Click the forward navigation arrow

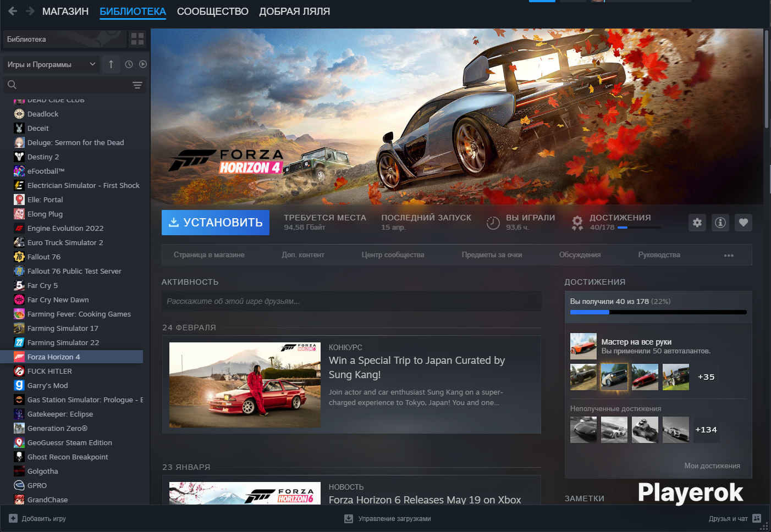click(30, 11)
